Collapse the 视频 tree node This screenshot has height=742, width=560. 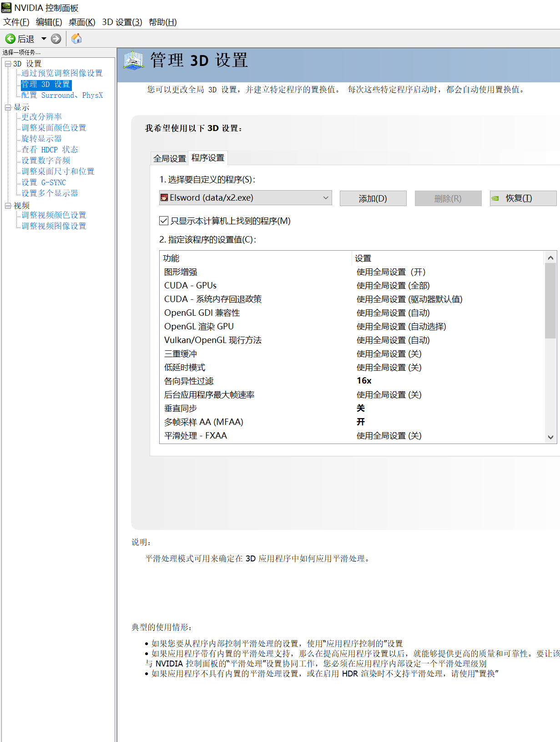(x=8, y=206)
